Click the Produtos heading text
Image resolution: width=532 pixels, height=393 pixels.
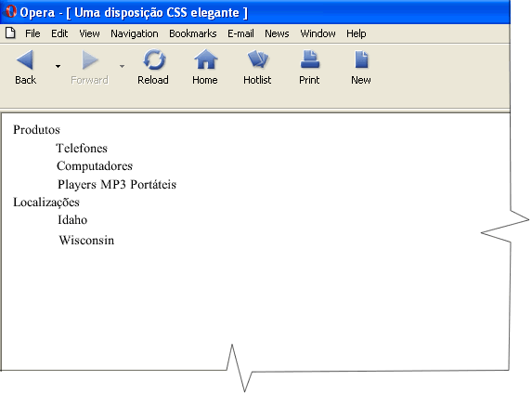[x=36, y=130]
